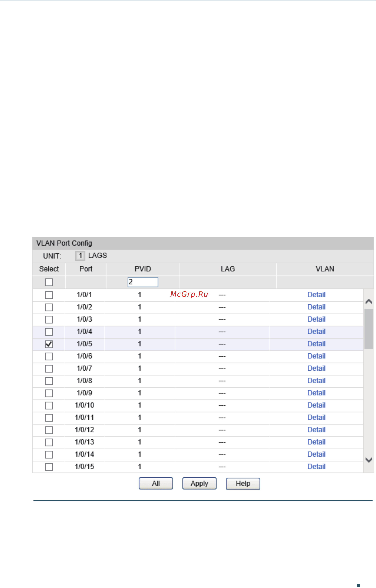Check the box for port 1/0/9

pos(49,393)
